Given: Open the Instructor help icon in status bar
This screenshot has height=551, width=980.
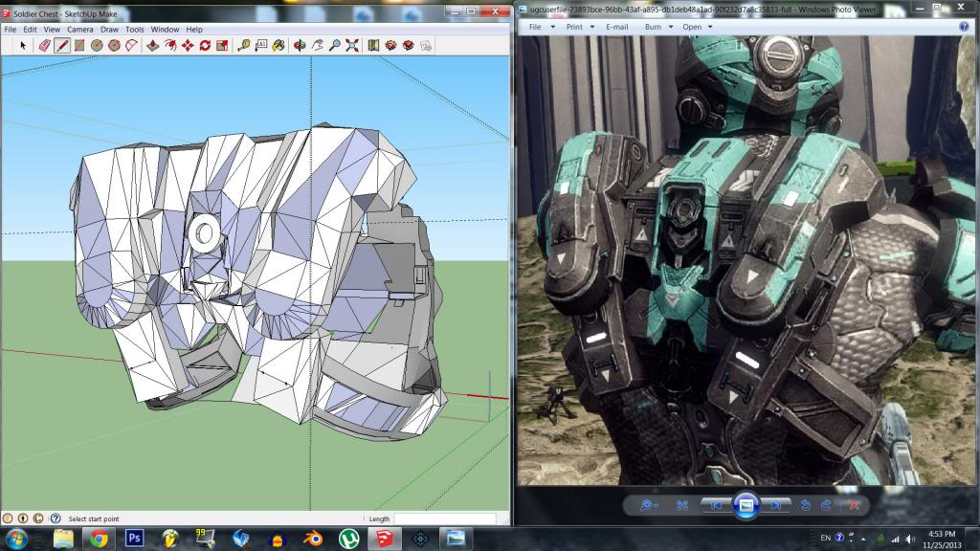Looking at the screenshot, I should (x=55, y=518).
